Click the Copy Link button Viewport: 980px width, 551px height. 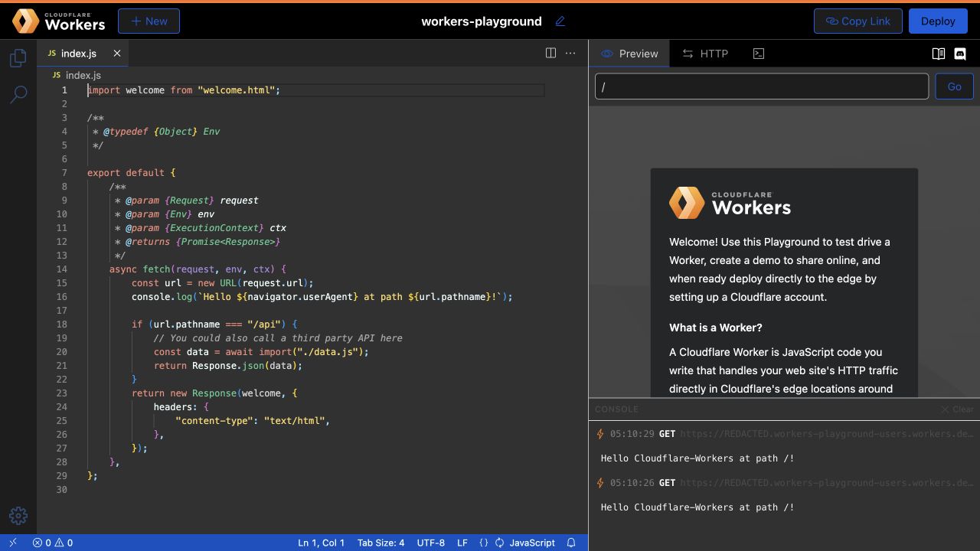coord(857,21)
